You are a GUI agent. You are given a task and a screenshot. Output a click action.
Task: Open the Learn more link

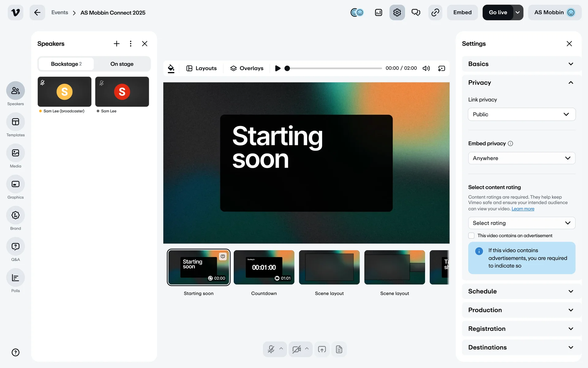(x=523, y=209)
